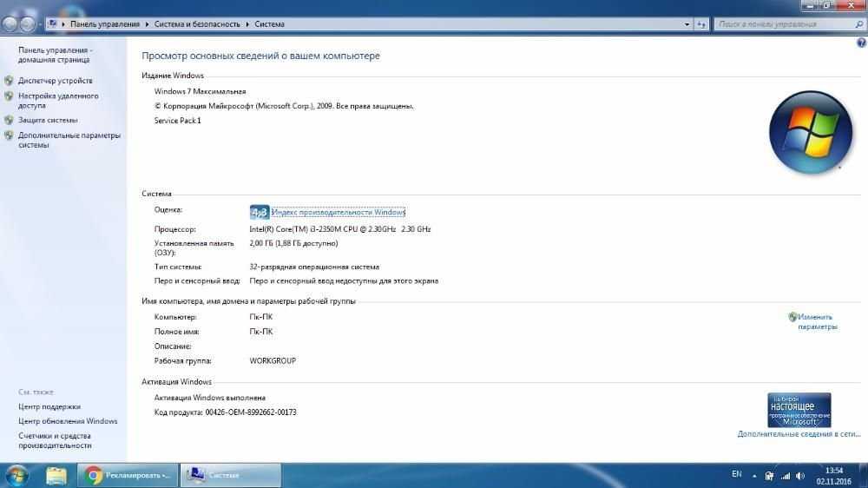
Task: Open Индекс производительности Windows link
Action: click(x=339, y=212)
